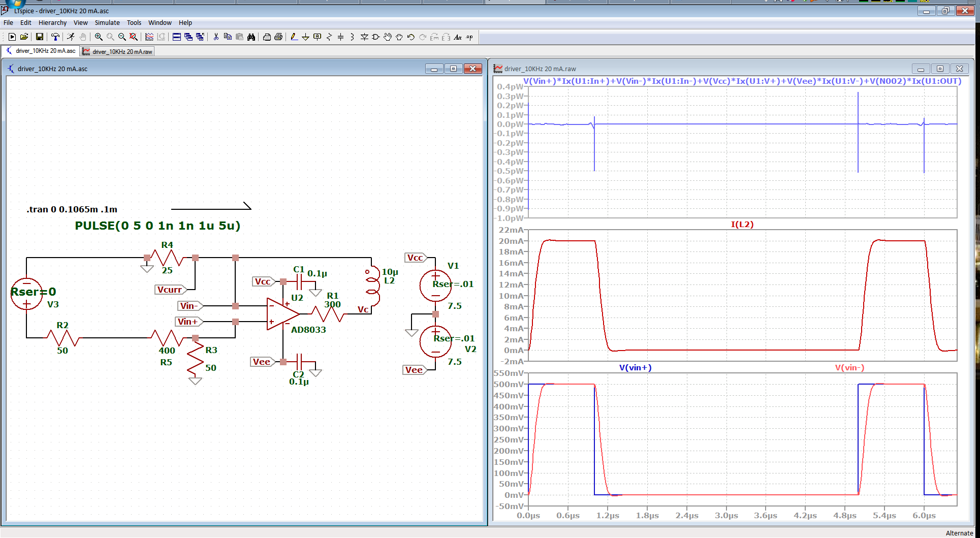The image size is (980, 538).
Task: Select the SPICE directive .op tool
Action: (x=469, y=37)
